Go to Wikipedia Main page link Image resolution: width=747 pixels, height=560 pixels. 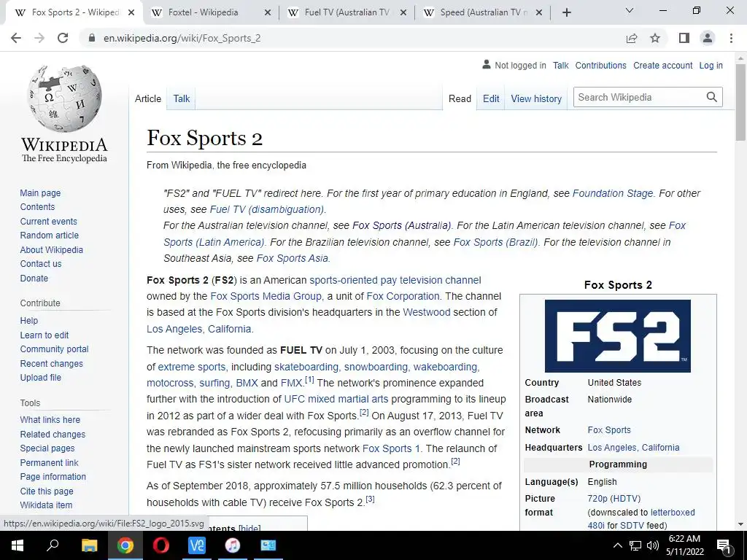coord(40,192)
